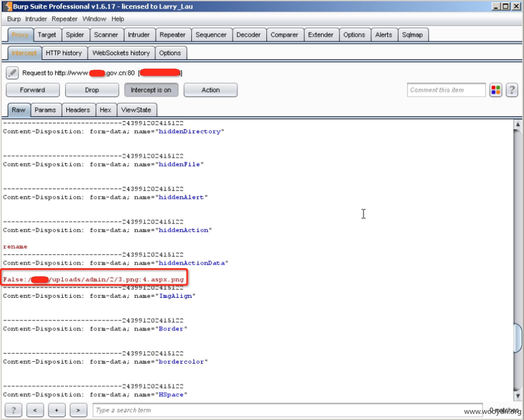Click the Border parameter name

coord(171,329)
